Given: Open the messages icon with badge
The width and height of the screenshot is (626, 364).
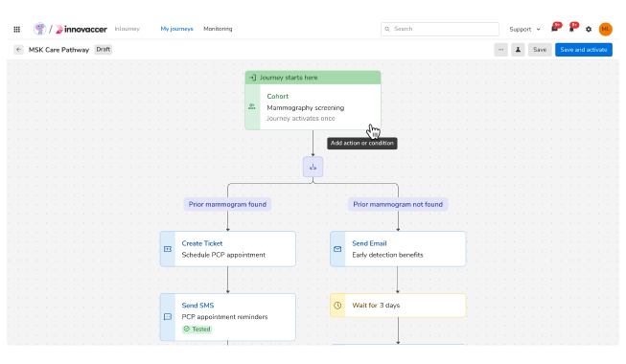Looking at the screenshot, I should click(555, 29).
